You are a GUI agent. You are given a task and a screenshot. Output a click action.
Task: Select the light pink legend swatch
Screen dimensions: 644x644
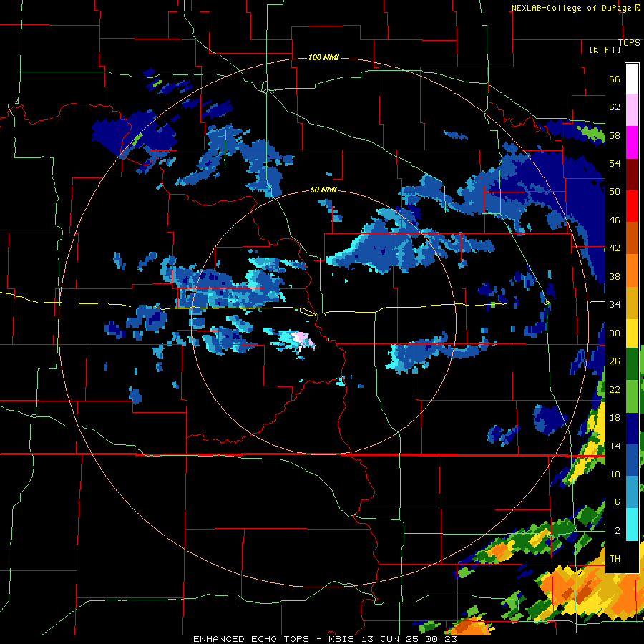point(632,110)
